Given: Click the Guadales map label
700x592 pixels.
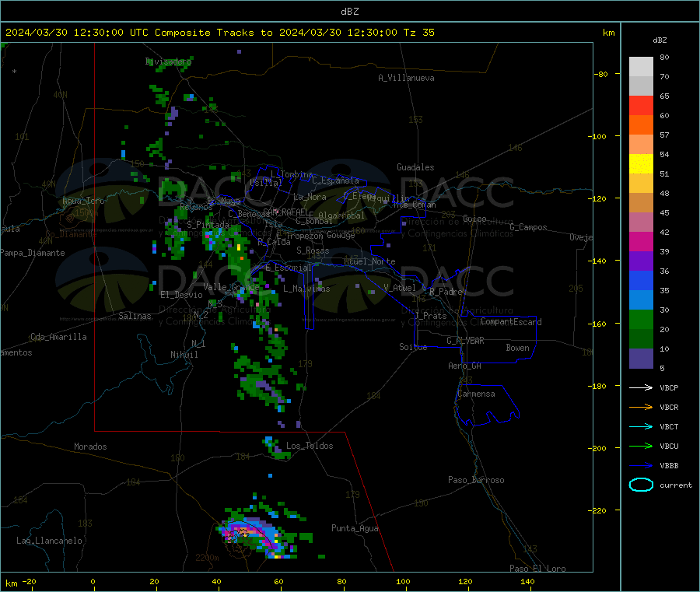Looking at the screenshot, I should click(x=415, y=167).
